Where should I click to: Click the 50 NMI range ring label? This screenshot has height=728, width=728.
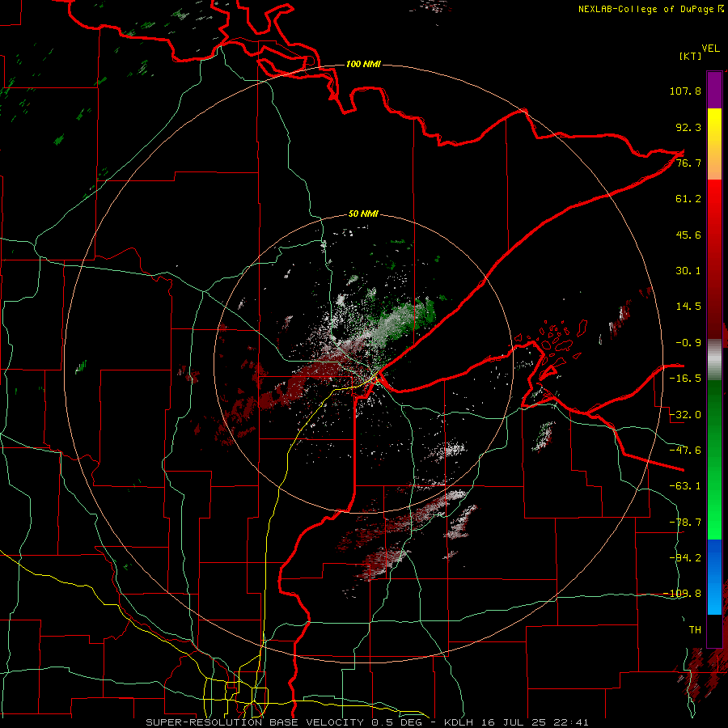coord(363,214)
